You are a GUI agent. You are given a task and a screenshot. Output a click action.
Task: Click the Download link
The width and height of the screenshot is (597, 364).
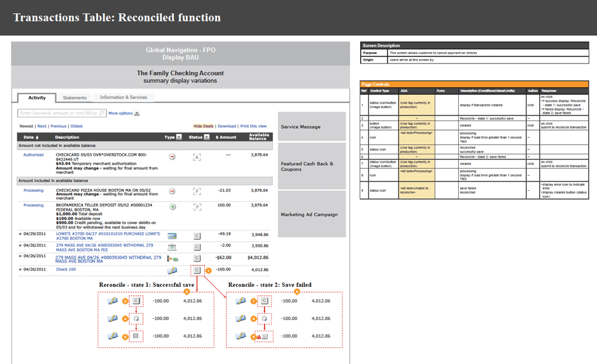click(226, 126)
